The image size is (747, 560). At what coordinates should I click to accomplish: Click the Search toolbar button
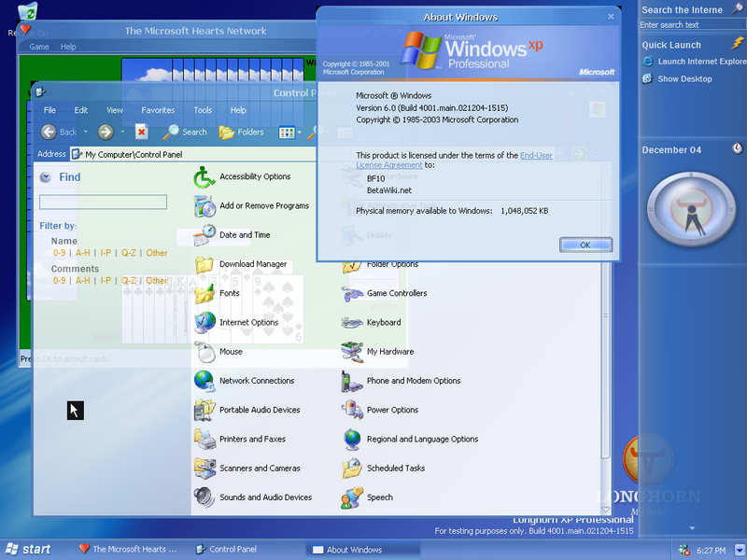(185, 132)
